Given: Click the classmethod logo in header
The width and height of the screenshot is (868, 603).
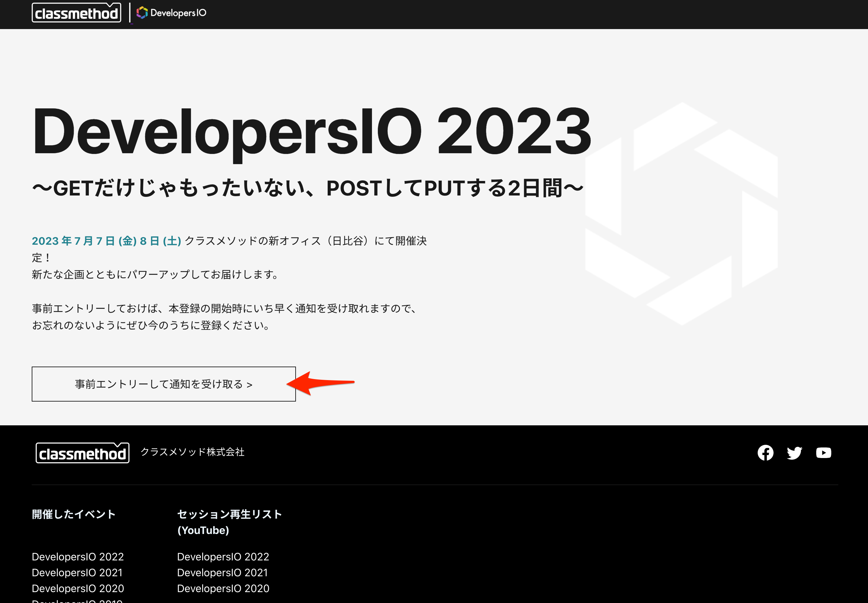Looking at the screenshot, I should (77, 13).
